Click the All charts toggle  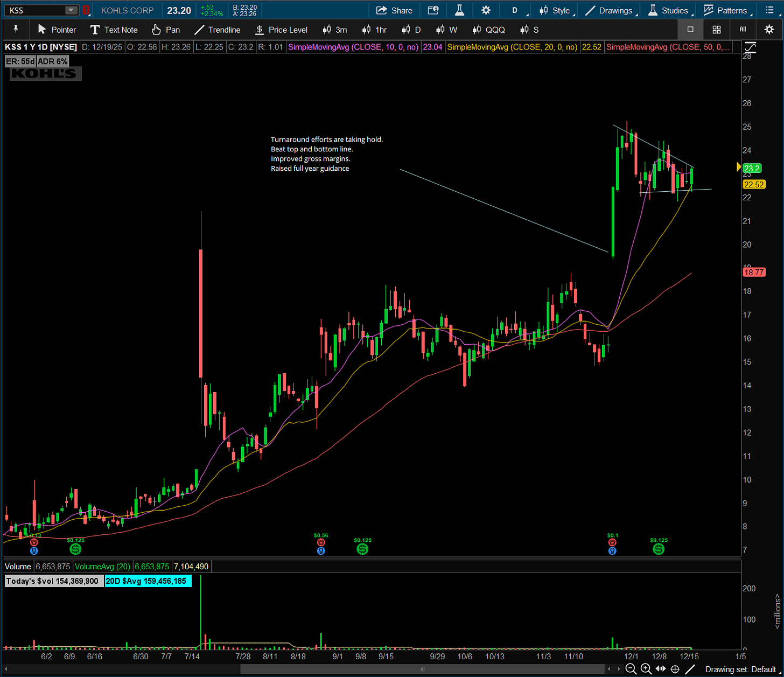click(743, 30)
